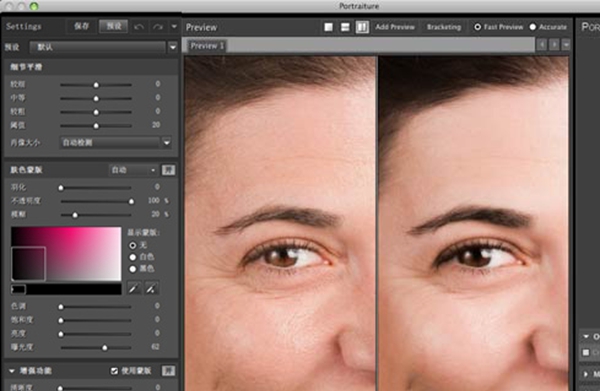600x391 pixels.
Task: Select 无 for show mask
Action: tap(133, 245)
